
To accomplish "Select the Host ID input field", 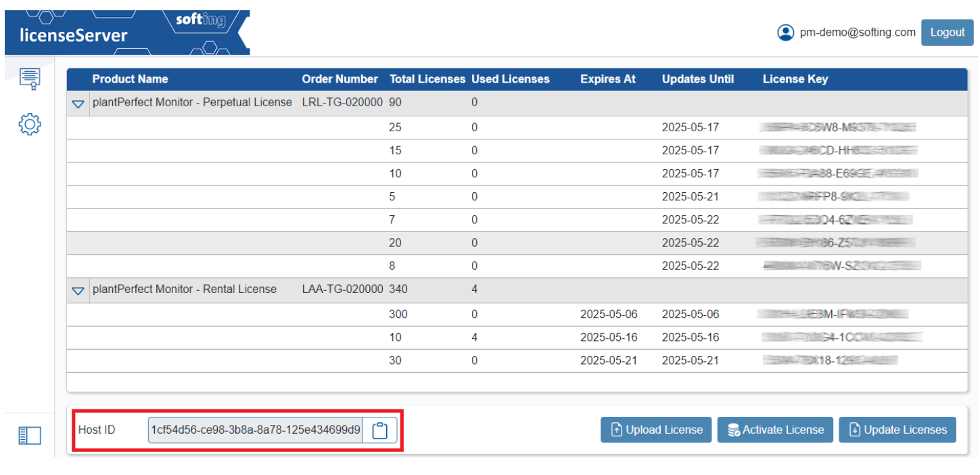I will pos(256,430).
